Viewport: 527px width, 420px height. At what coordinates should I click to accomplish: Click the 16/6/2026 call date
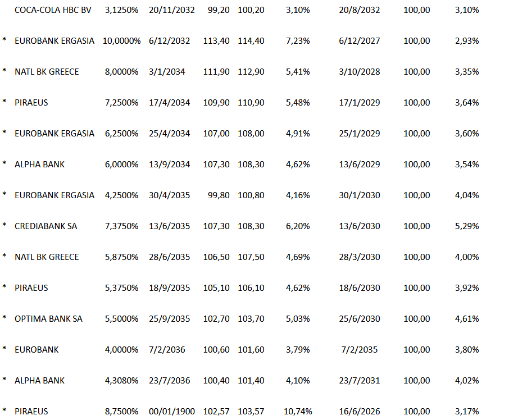coord(360,412)
